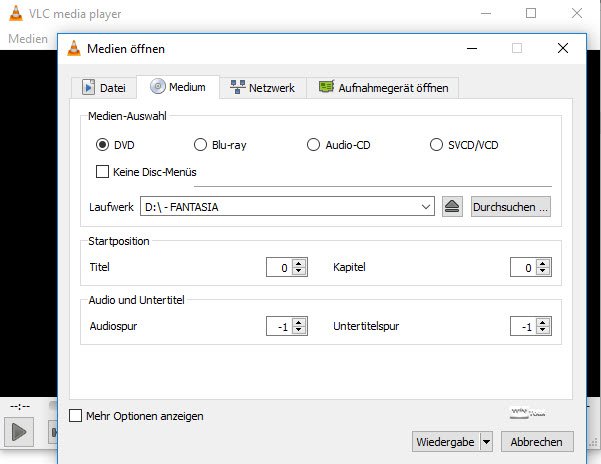This screenshot has height=464, width=601.
Task: Enable the Keine Disc-Menüs checkbox
Action: click(102, 171)
